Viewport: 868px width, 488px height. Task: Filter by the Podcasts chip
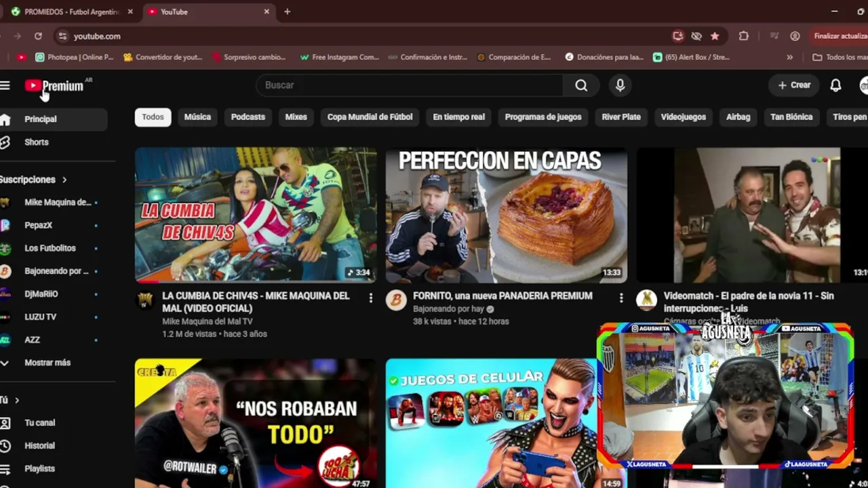click(248, 117)
